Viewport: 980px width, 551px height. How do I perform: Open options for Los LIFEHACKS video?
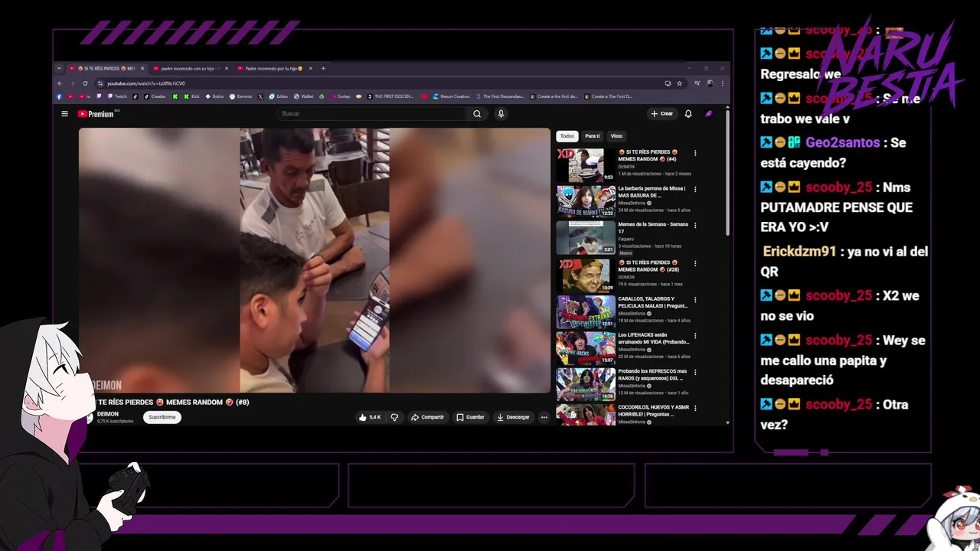[x=695, y=336]
